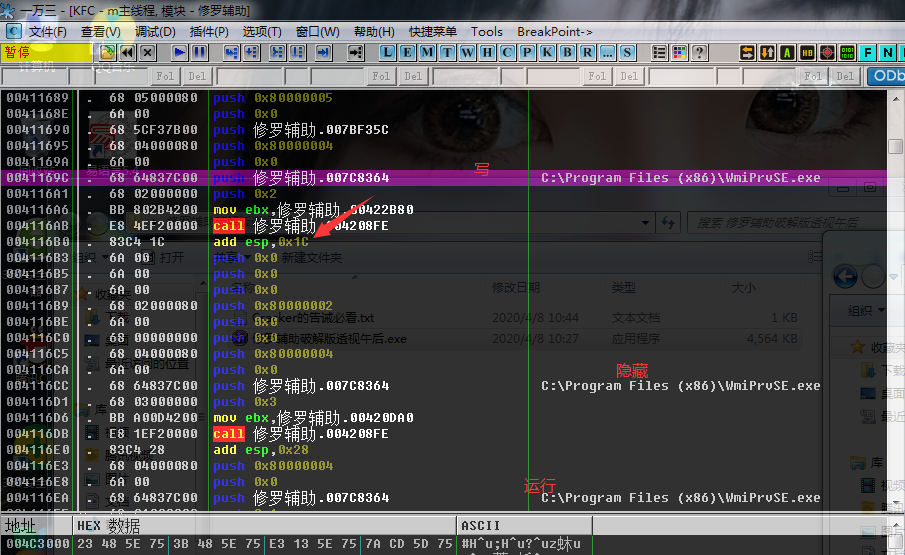905x555 pixels.
Task: Run the program with the play icon
Action: coord(179,53)
